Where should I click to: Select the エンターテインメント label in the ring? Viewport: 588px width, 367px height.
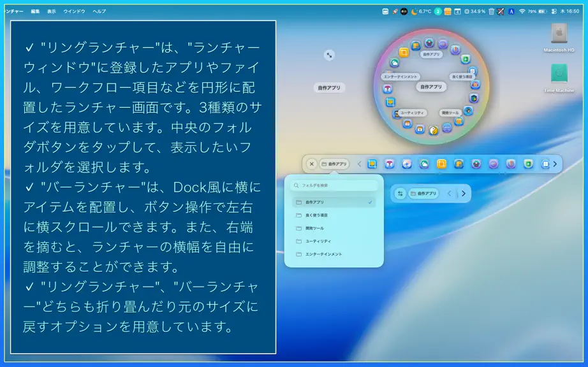coord(400,76)
